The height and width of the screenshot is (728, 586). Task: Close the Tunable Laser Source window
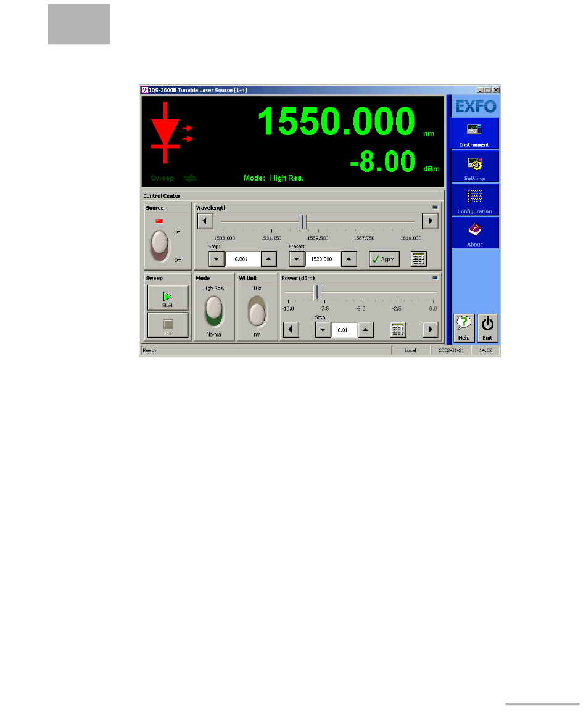(496, 90)
